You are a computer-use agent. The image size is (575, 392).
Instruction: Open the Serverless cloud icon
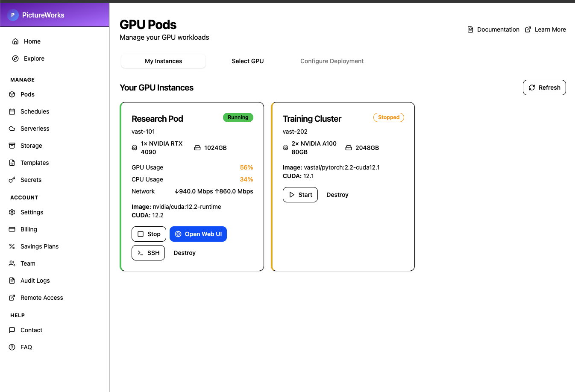(x=12, y=129)
